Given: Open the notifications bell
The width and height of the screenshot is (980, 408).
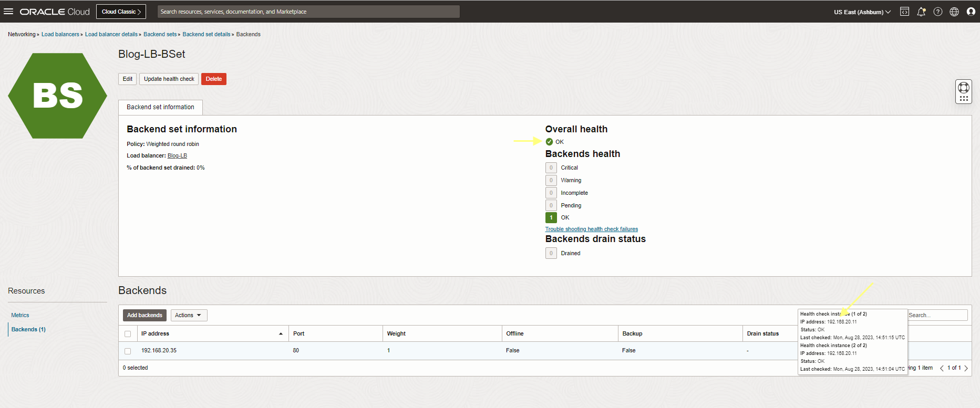Looking at the screenshot, I should tap(921, 12).
